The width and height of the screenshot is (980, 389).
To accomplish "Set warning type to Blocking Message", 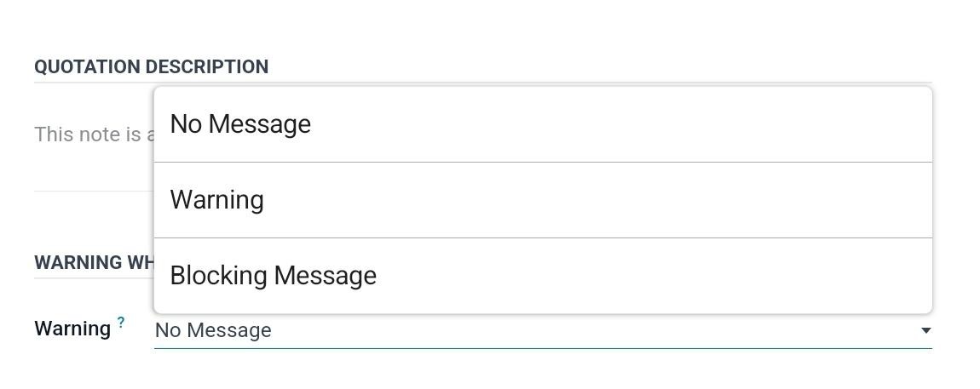I will click(x=274, y=276).
